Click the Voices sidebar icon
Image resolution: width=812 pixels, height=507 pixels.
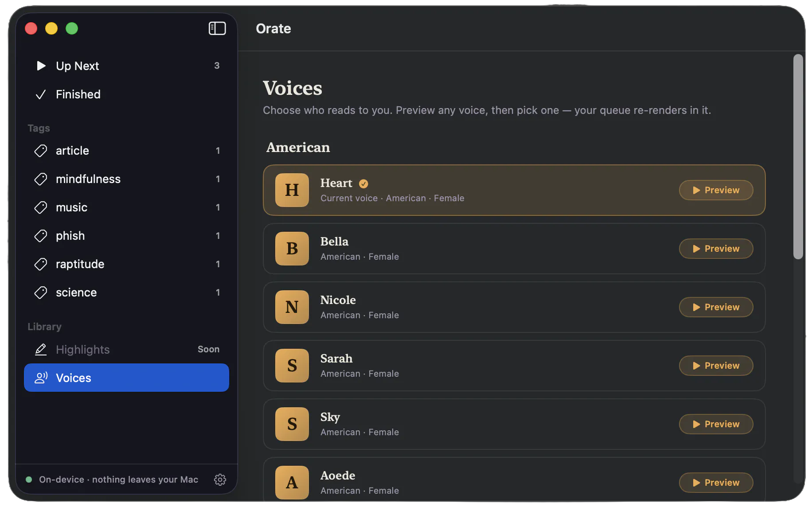(41, 378)
